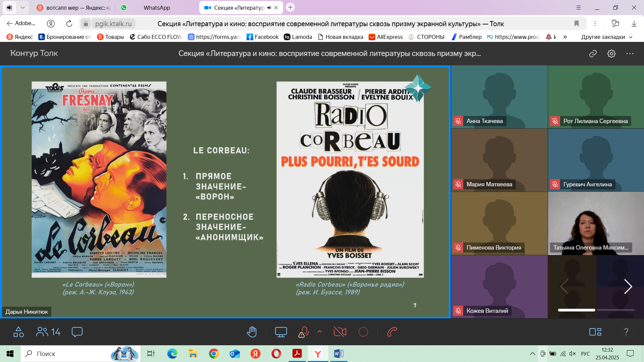Go to next participants page arrow

coord(628,287)
